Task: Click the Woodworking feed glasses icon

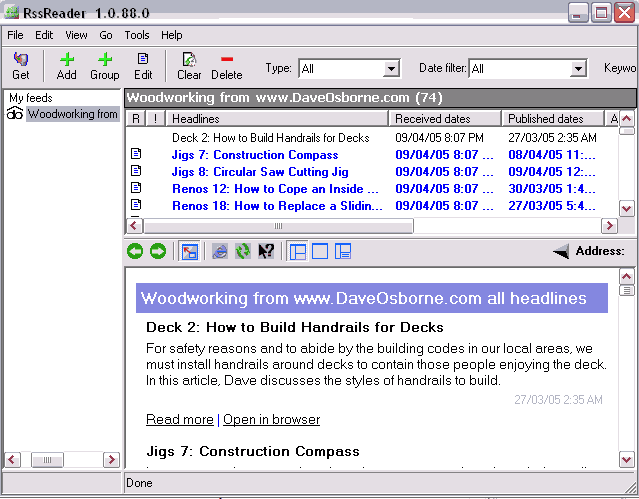Action: [15, 113]
